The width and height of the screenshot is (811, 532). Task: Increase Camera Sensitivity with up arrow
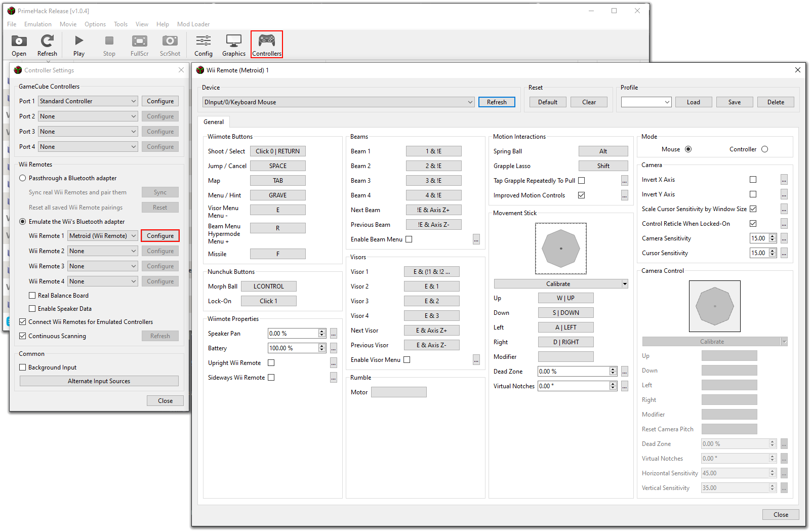tap(773, 236)
